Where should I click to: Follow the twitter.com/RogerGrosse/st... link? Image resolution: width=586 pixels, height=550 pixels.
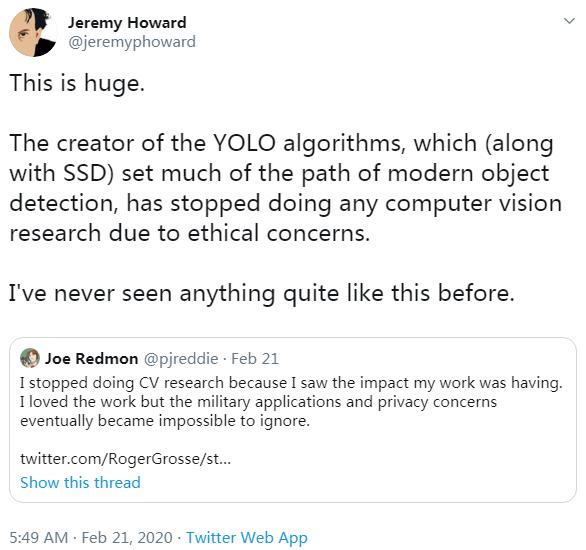tap(126, 458)
